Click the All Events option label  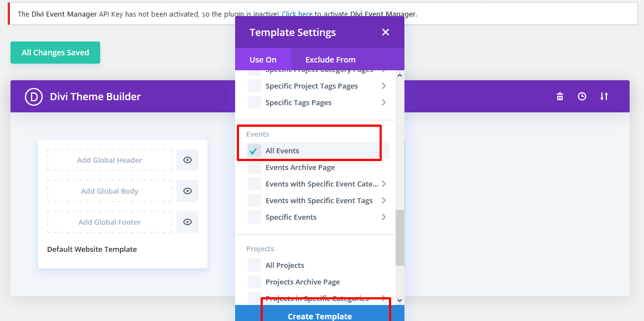tap(282, 151)
